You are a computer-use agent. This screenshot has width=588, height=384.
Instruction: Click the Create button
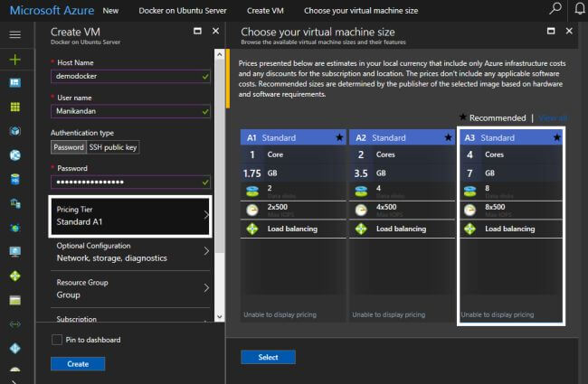tap(78, 363)
